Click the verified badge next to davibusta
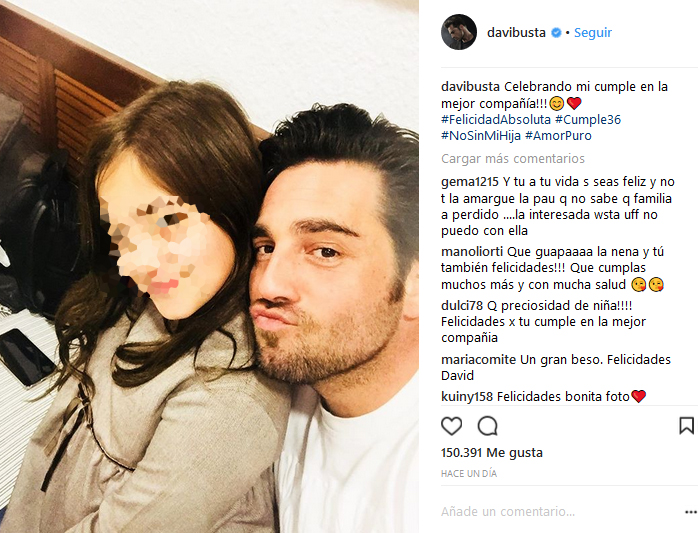 point(556,33)
